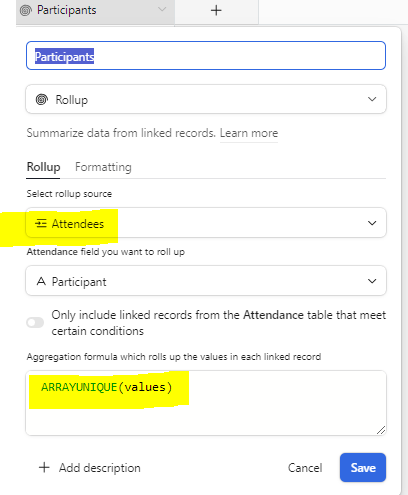Switch to the Formatting tab
This screenshot has height=495, width=408.
(103, 167)
